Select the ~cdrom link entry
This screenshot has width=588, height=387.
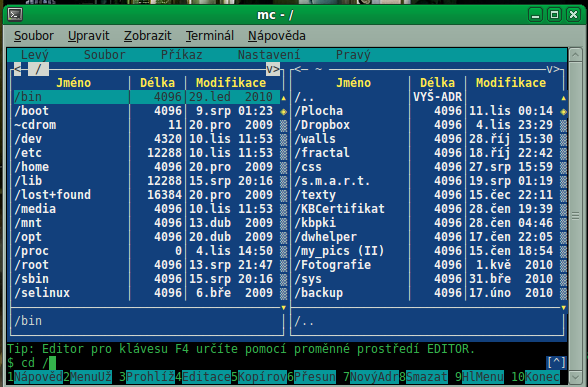pos(147,125)
